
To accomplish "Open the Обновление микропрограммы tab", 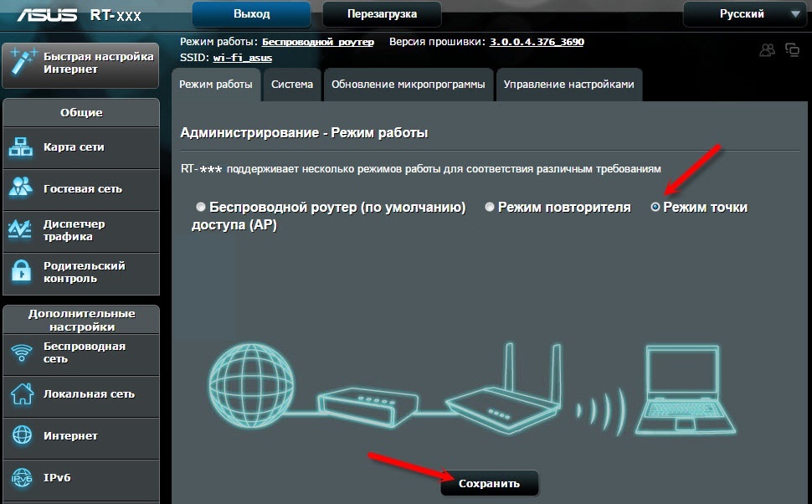I will [408, 85].
